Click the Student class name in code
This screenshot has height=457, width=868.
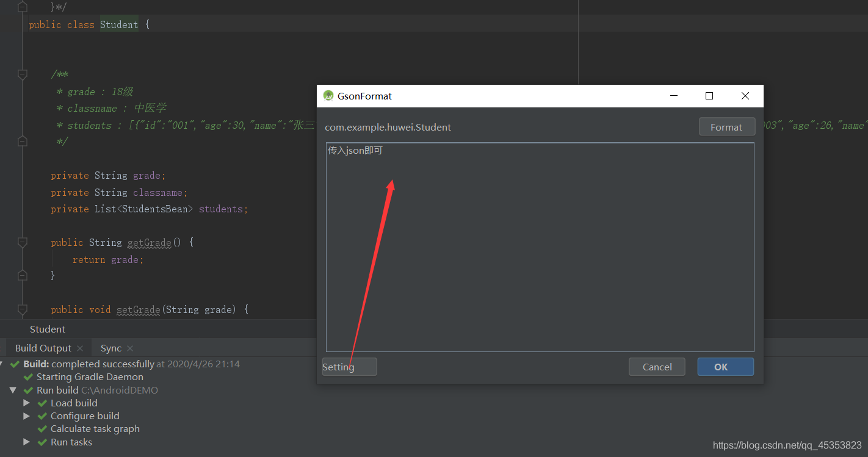[119, 24]
